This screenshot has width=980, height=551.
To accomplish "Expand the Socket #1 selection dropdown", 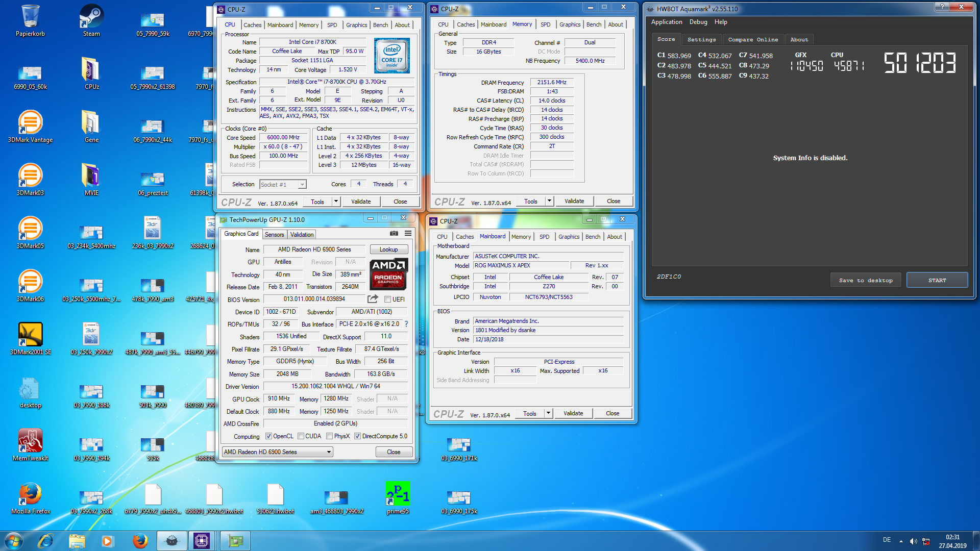I will coord(302,185).
